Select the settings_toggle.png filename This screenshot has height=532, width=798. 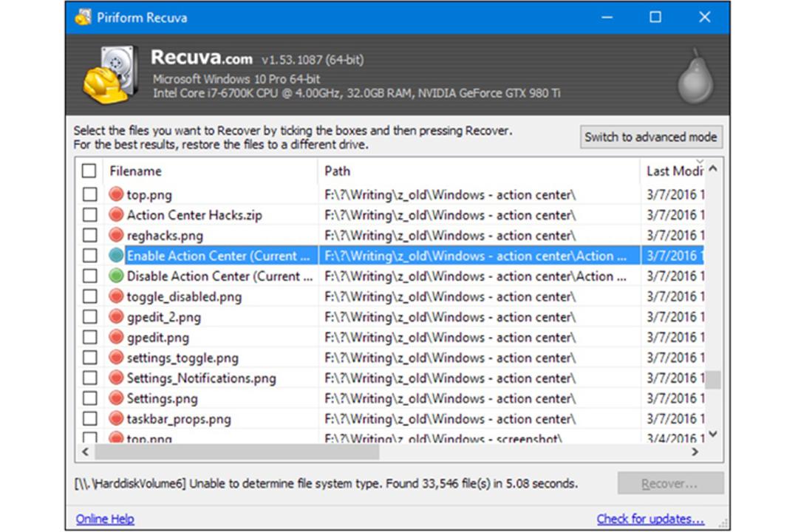pos(183,358)
